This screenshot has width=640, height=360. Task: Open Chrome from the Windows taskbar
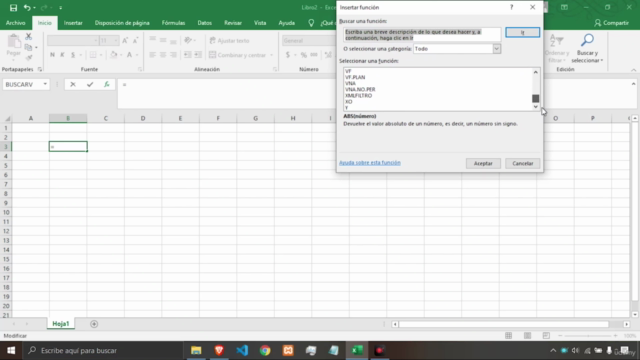(x=265, y=350)
